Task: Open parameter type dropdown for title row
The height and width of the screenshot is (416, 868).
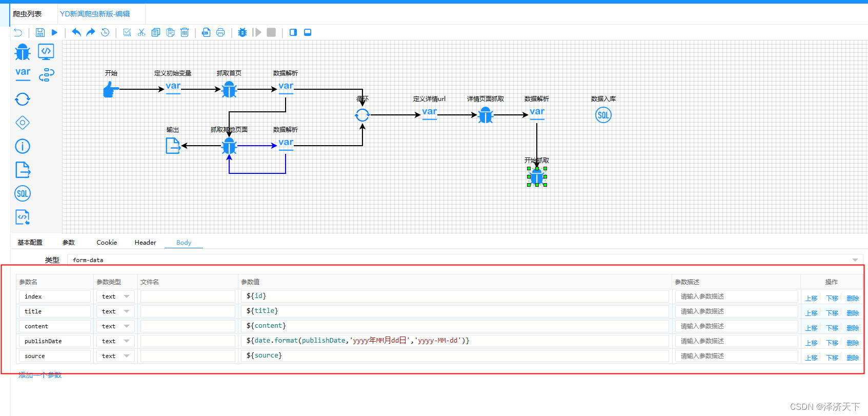Action: click(x=115, y=311)
